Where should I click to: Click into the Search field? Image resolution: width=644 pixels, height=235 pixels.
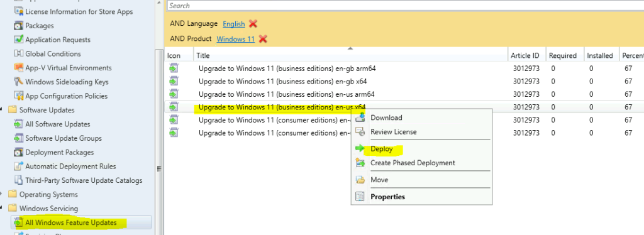click(406, 6)
